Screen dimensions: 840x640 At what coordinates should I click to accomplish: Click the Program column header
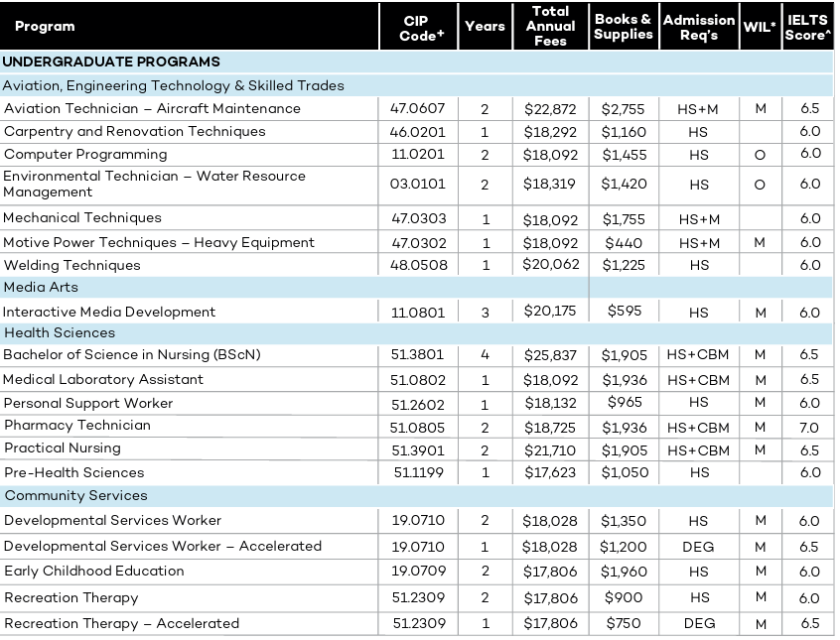pos(45,26)
